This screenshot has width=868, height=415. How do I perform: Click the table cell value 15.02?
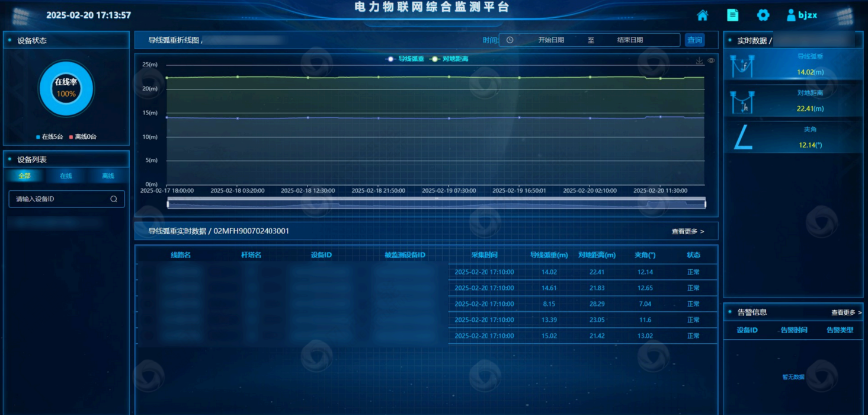point(549,336)
